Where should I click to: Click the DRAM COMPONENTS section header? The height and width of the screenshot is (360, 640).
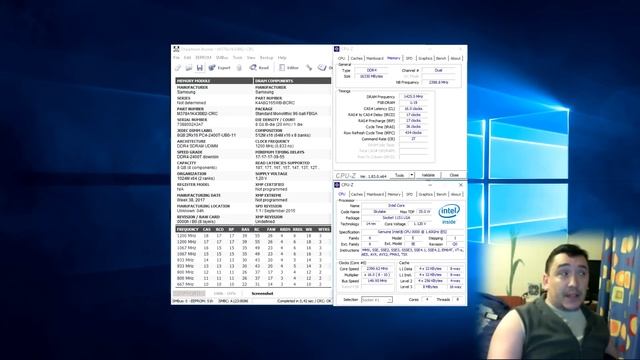292,81
